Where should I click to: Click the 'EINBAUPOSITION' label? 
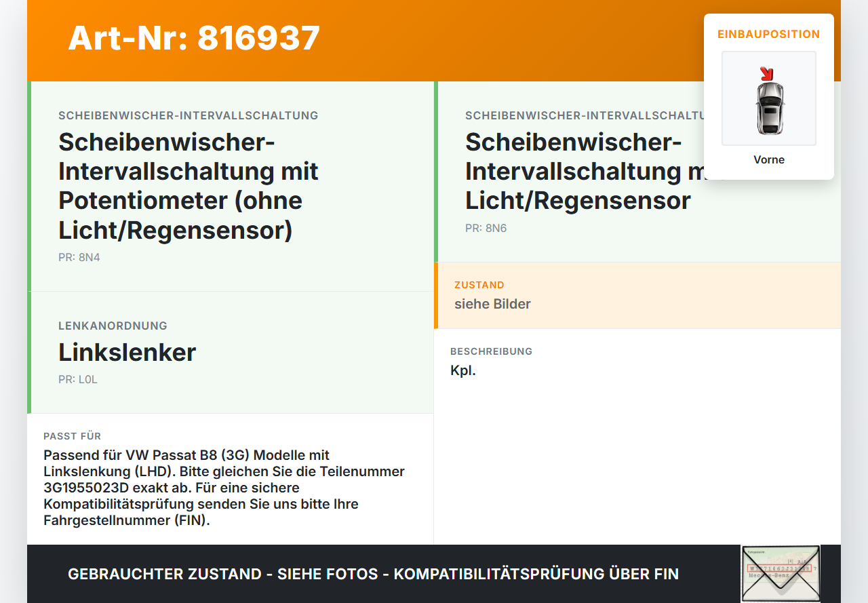tap(769, 34)
